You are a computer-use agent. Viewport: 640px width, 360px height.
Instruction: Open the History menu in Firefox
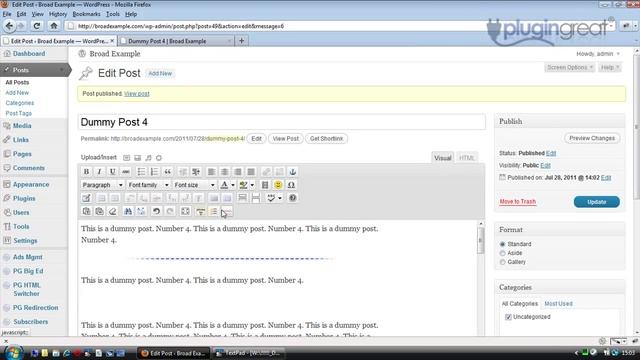coord(58,14)
